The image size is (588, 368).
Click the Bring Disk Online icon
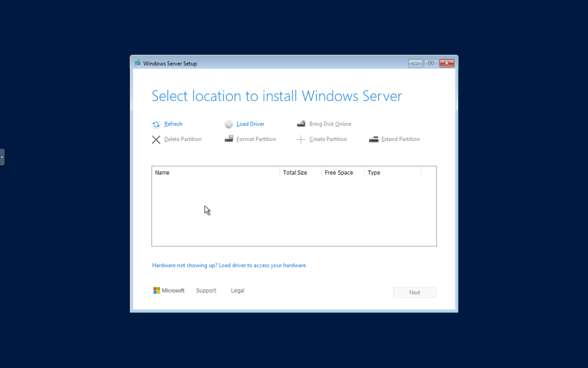coord(301,124)
